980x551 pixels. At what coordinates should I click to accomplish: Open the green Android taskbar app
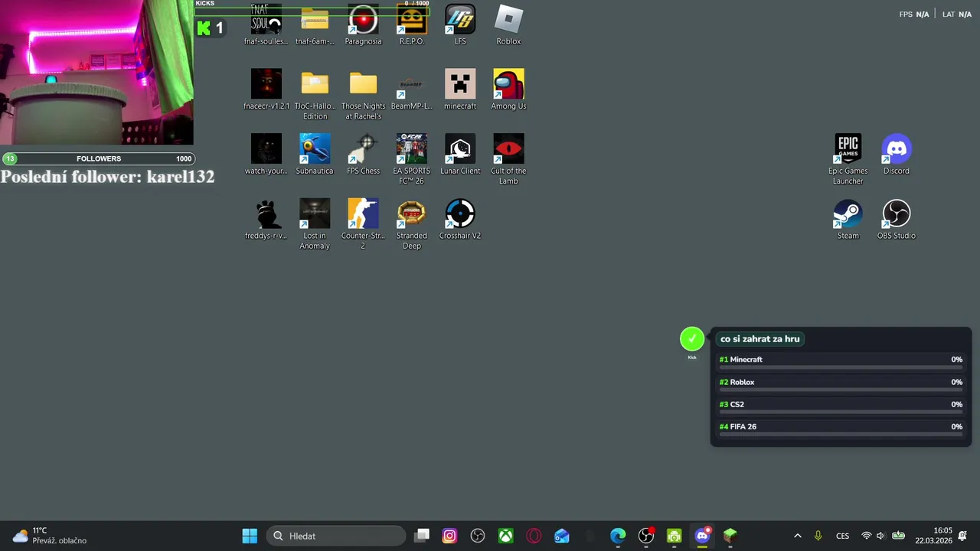click(x=674, y=536)
